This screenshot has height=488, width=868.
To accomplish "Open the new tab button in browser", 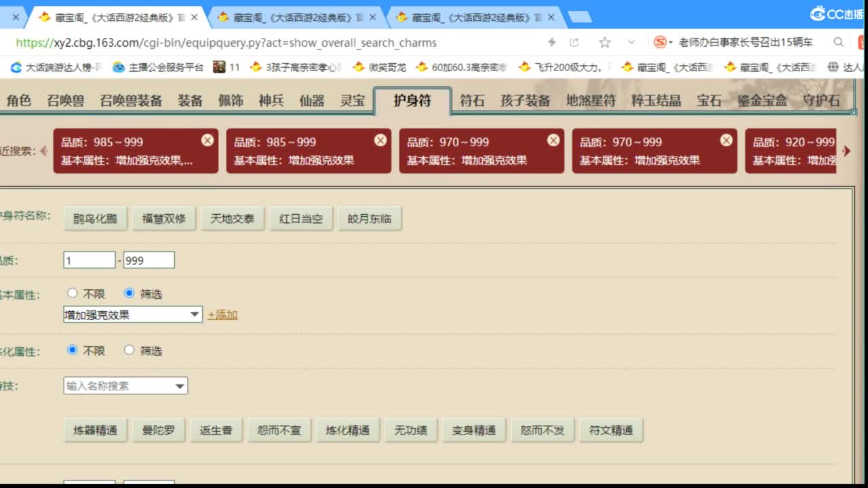I will click(578, 17).
